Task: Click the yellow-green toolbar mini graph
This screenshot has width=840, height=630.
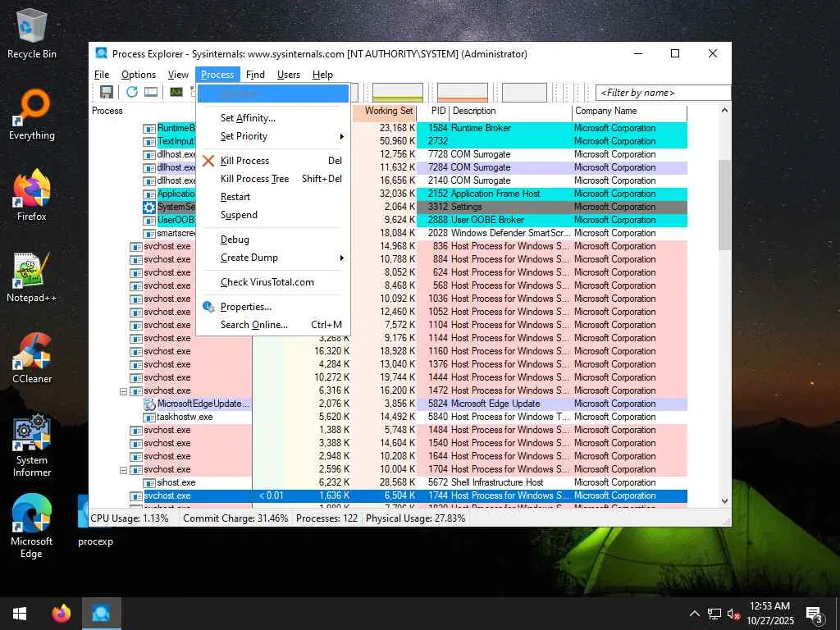Action: (398, 92)
